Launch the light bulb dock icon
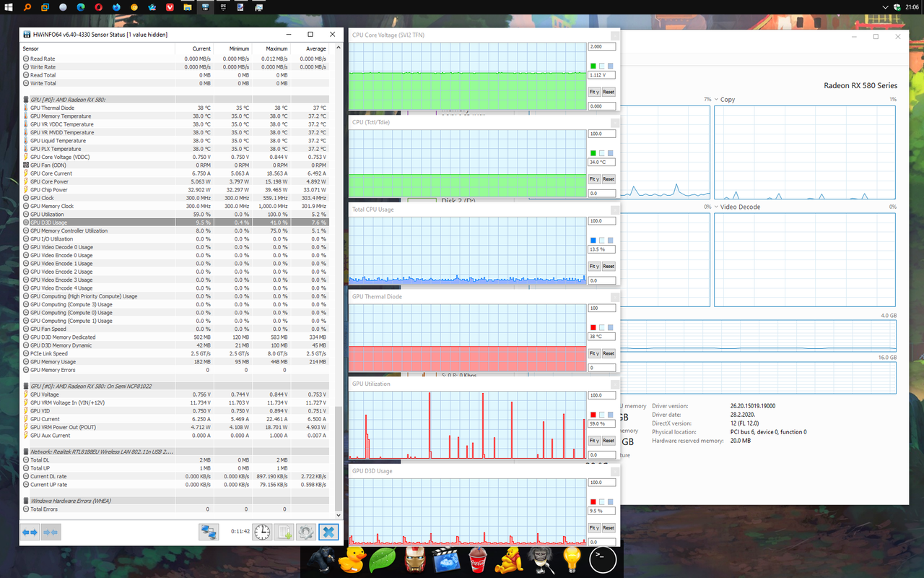This screenshot has width=924, height=578. pos(572,560)
